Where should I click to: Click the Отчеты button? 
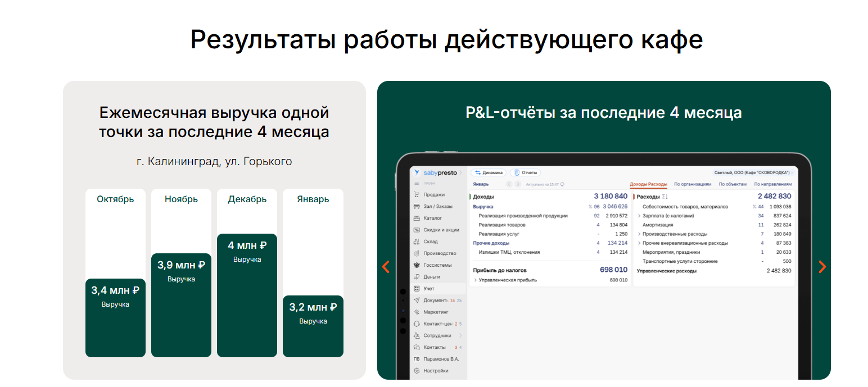[526, 172]
